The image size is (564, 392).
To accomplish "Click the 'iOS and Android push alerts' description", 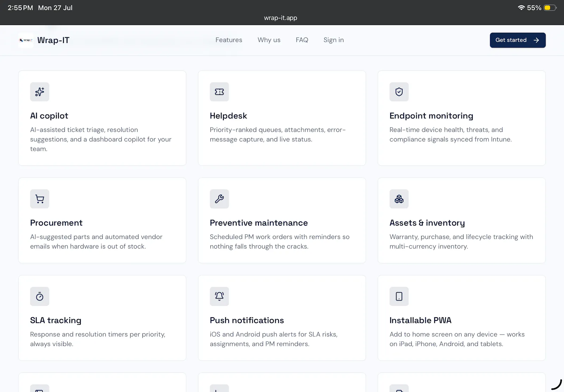I will point(274,339).
